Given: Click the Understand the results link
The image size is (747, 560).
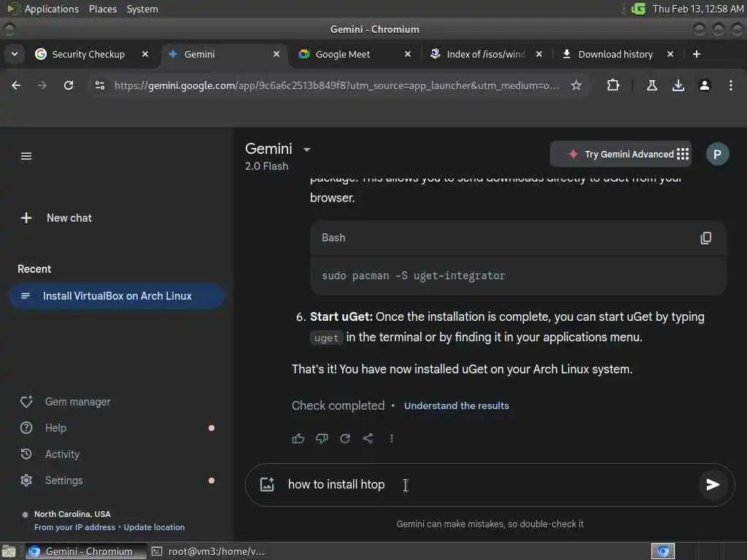Looking at the screenshot, I should point(456,405).
